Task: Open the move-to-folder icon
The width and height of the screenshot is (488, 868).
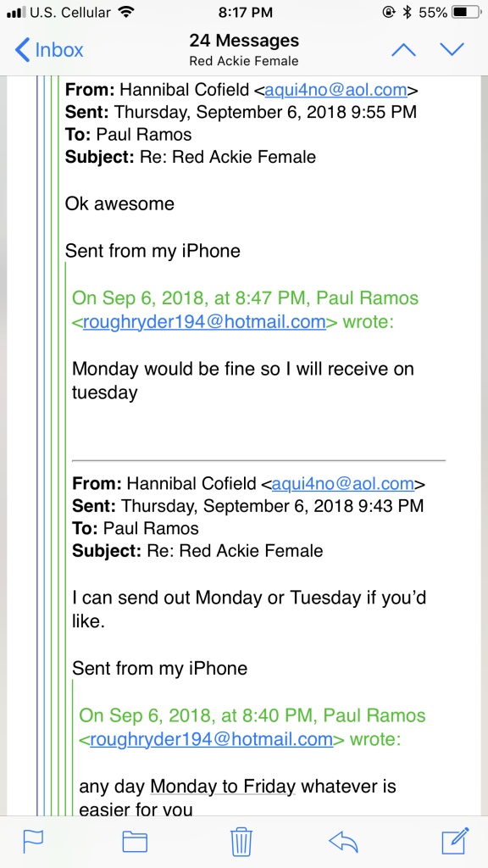Action: click(x=135, y=842)
